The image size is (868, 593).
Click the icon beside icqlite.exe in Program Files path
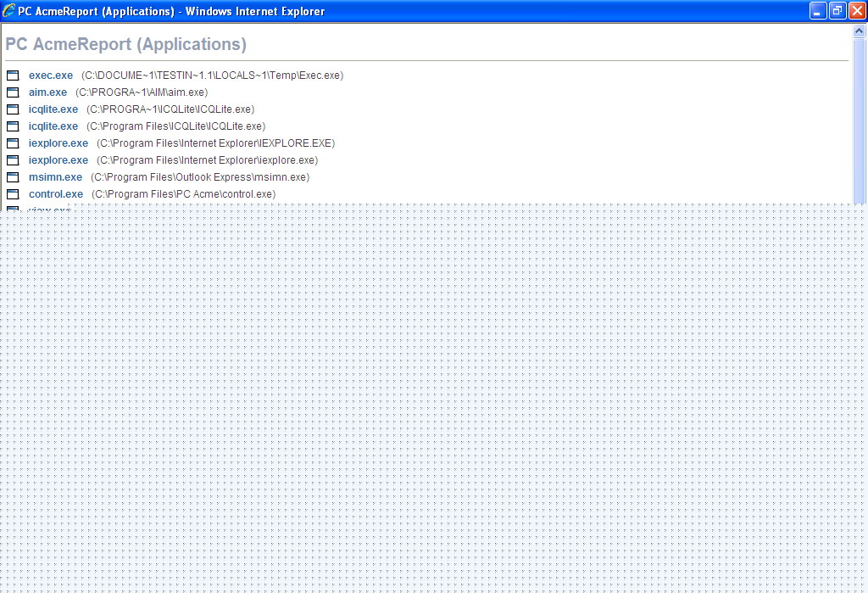[x=13, y=126]
